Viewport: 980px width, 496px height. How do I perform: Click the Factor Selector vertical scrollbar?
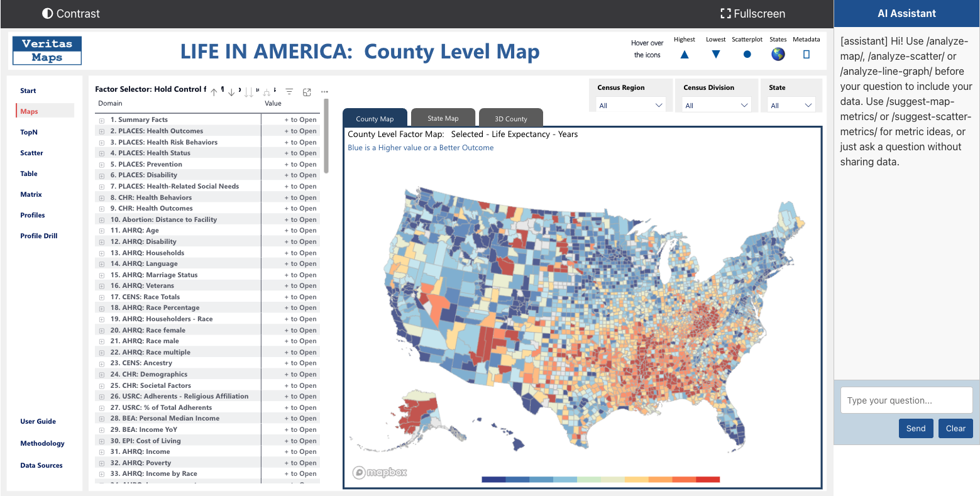(x=326, y=135)
